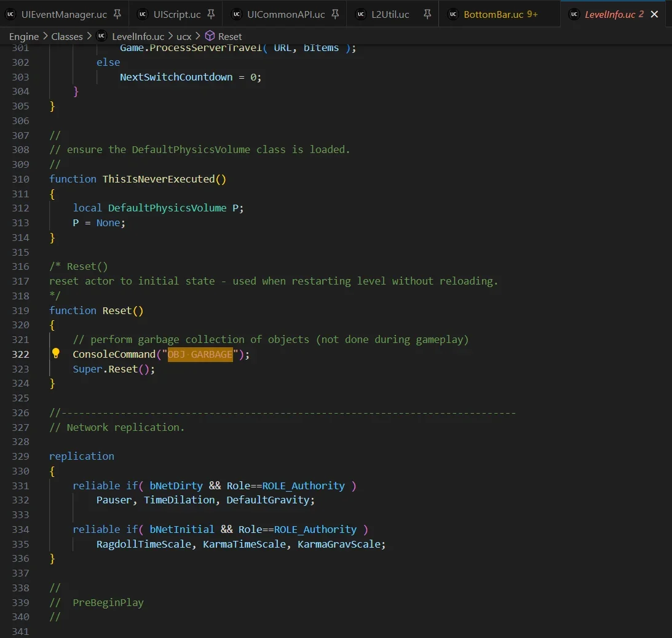Close the LevelInfo.uc tab
The image size is (672, 638).
click(654, 14)
